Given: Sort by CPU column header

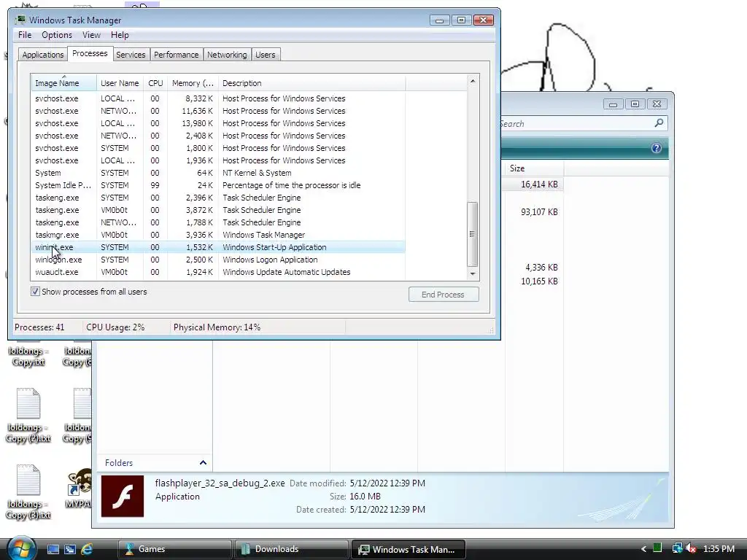Looking at the screenshot, I should [x=155, y=83].
